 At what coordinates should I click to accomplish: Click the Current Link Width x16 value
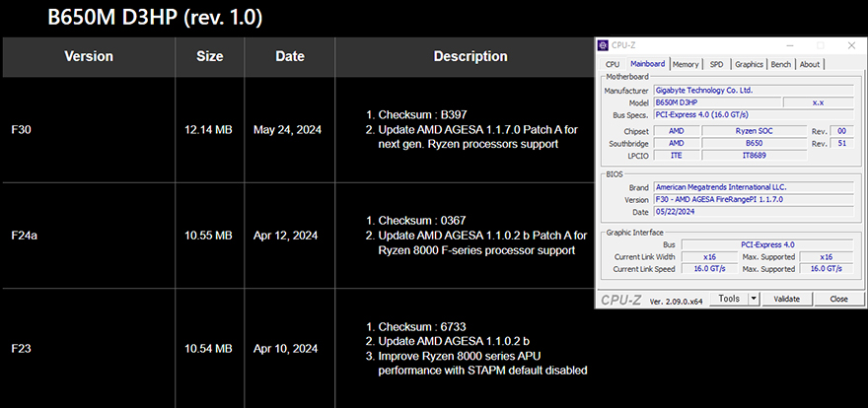(x=709, y=256)
